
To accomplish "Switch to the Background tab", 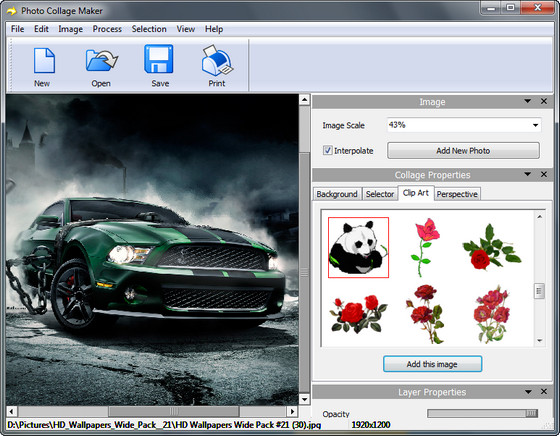I will coord(337,194).
